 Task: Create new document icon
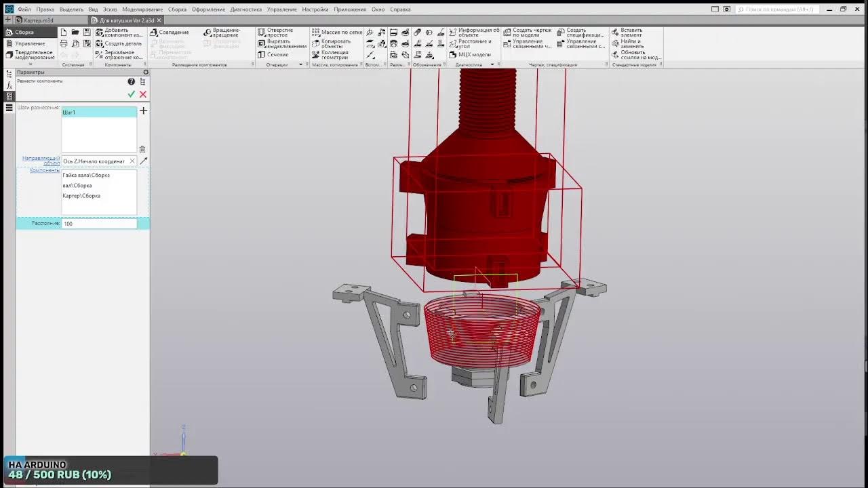64,32
